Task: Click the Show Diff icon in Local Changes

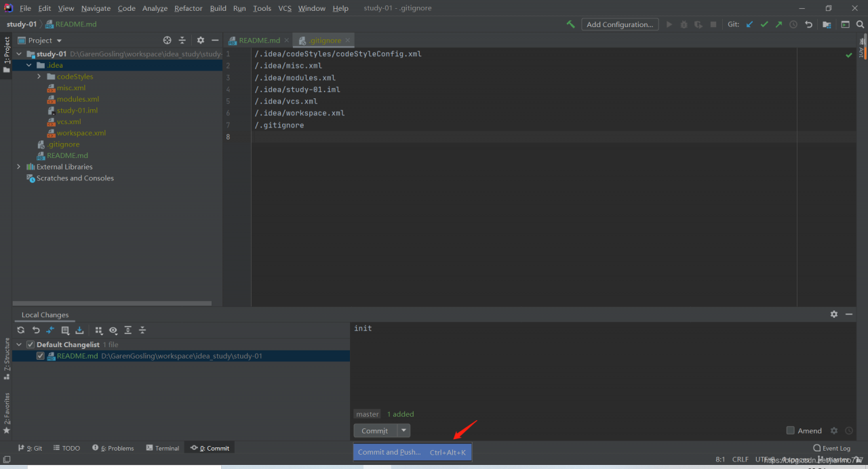Action: point(50,330)
